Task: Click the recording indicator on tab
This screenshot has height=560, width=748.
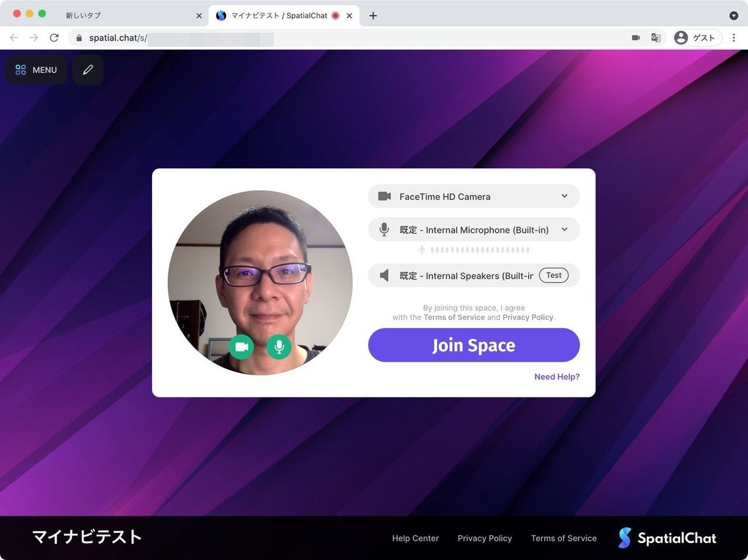Action: point(335,16)
